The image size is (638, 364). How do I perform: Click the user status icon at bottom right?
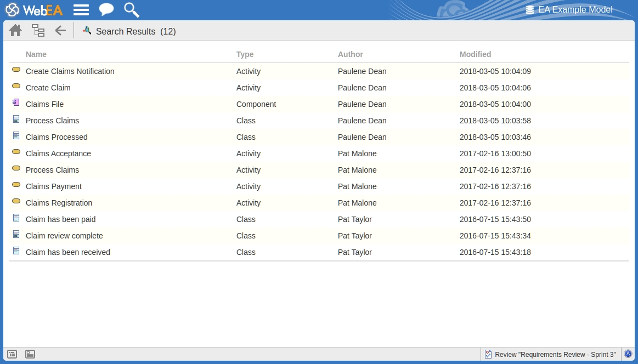pyautogui.click(x=628, y=354)
